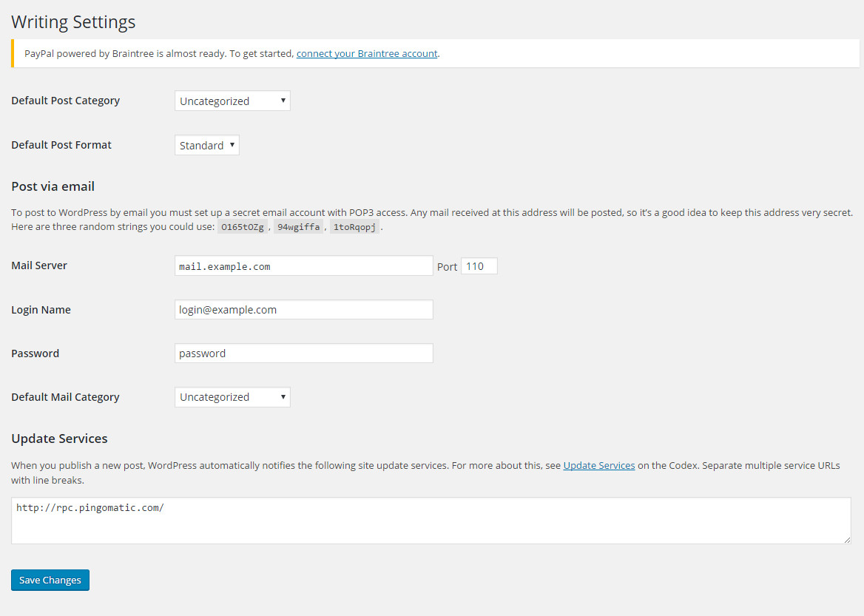Click the Update Services section heading
This screenshot has width=864, height=616.
[x=59, y=439]
